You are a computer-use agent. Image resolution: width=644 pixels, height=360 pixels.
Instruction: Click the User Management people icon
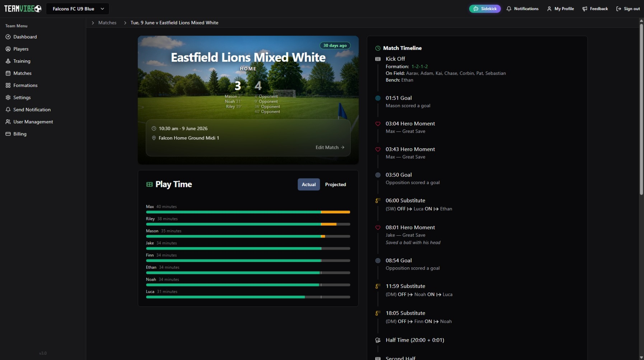pyautogui.click(x=8, y=122)
